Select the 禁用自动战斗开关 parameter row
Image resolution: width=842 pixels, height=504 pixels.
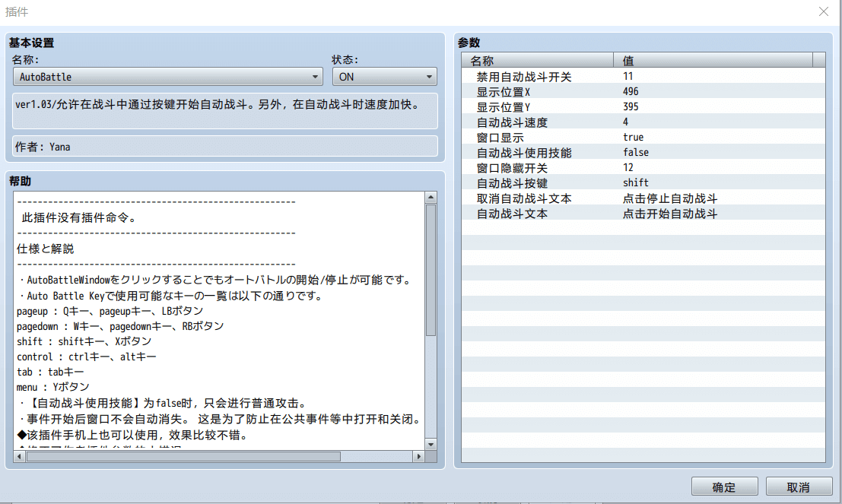point(643,77)
